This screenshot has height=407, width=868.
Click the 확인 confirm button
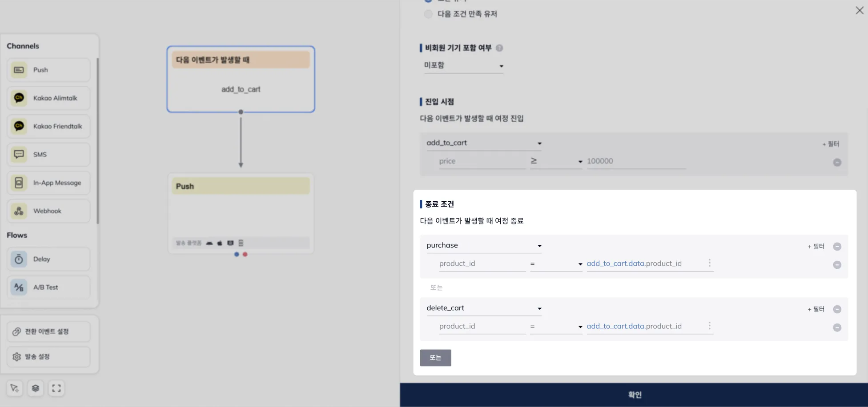point(634,395)
